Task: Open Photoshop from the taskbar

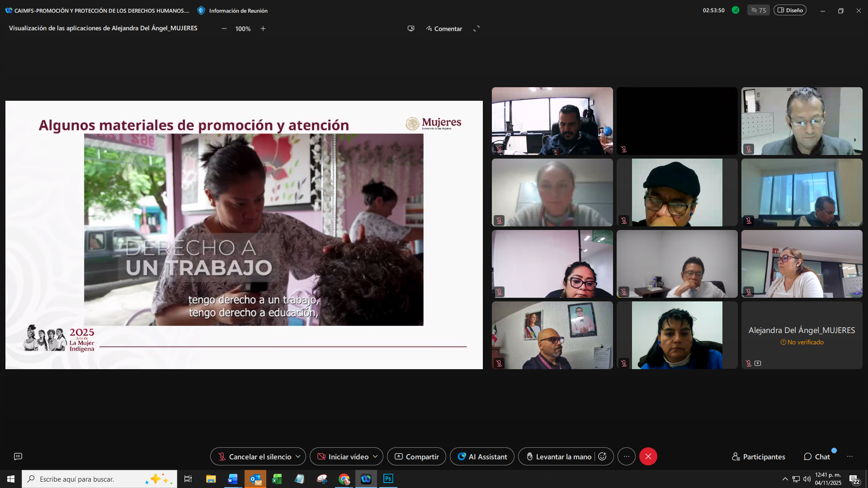Action: [388, 479]
